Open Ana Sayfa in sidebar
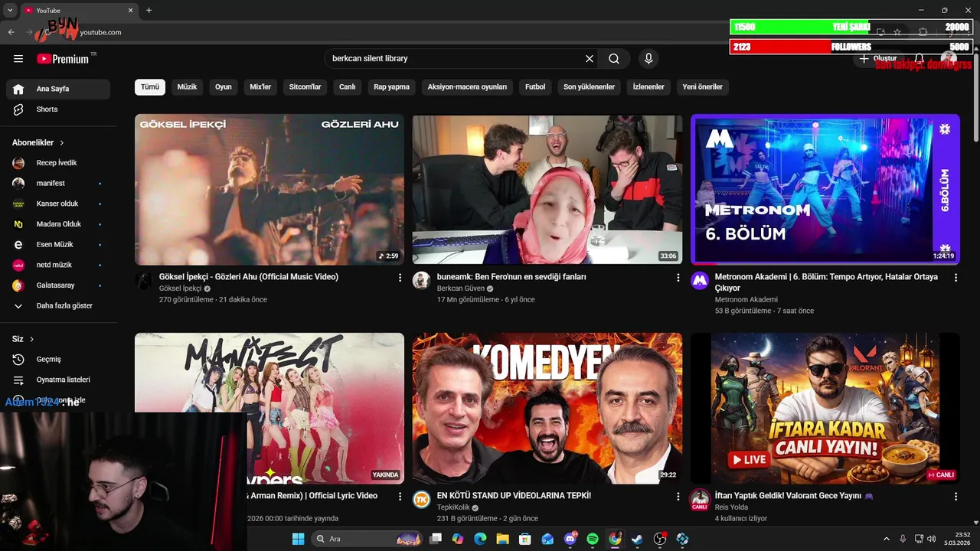This screenshot has height=551, width=980. 58,89
